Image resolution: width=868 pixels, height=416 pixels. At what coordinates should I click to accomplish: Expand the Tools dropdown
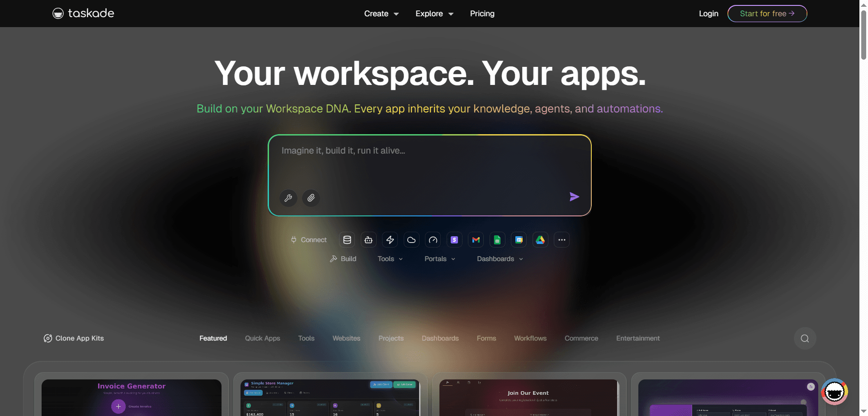coord(390,258)
